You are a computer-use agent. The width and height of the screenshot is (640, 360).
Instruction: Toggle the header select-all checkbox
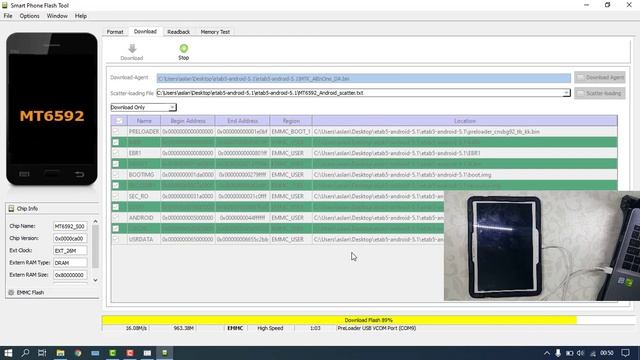pos(119,121)
